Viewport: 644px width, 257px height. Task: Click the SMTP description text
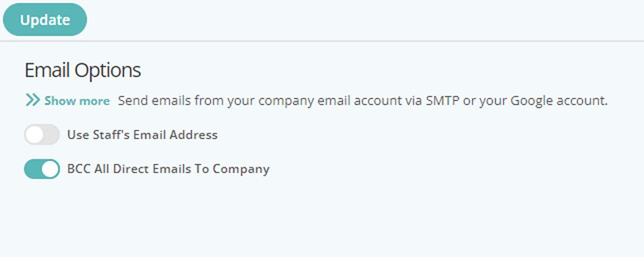[363, 101]
